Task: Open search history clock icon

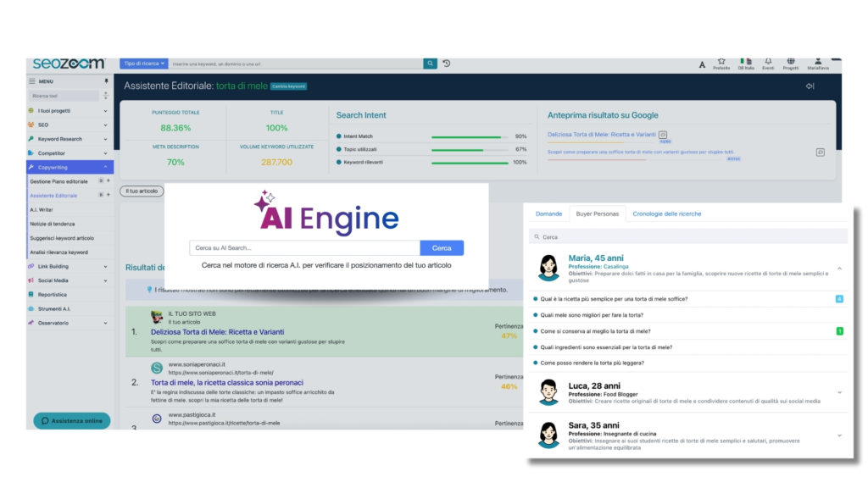Action: click(x=447, y=64)
